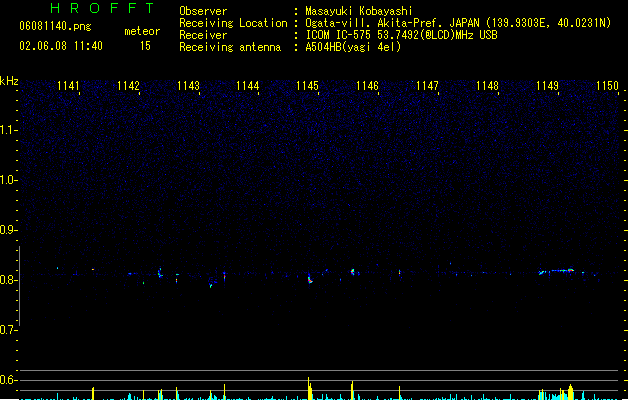629x400 pixels.
Task: Click the 0.6 kHz axis label
Action: tap(8, 380)
